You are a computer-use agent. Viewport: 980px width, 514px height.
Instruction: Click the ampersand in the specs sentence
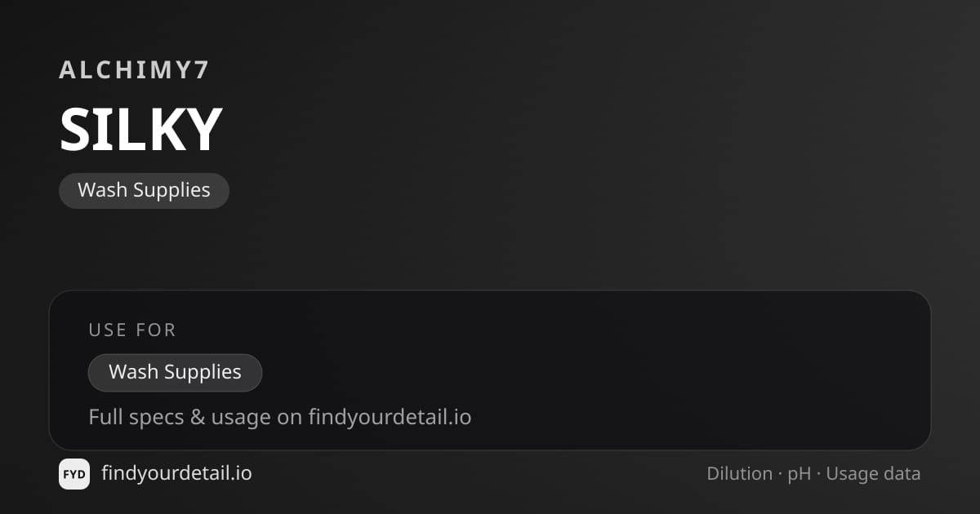(198, 418)
